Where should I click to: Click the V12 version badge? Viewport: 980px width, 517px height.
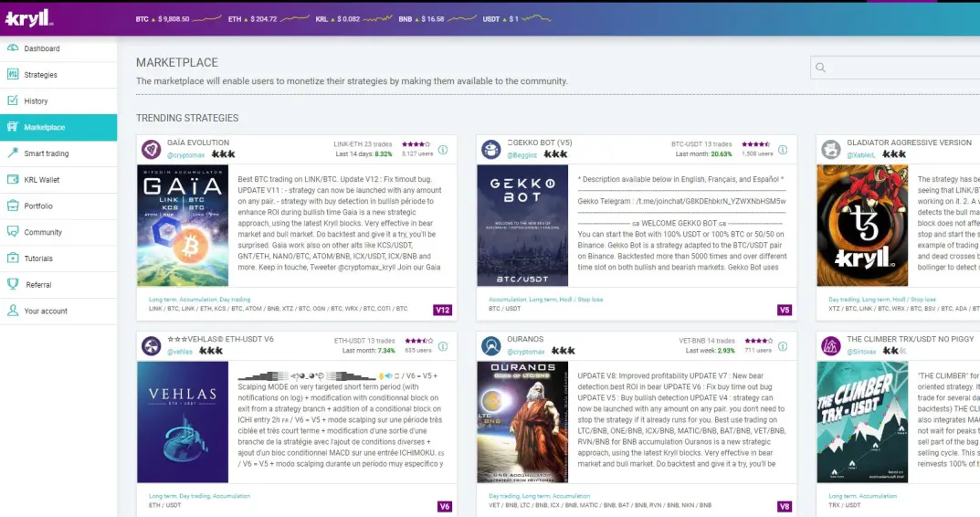coord(442,310)
